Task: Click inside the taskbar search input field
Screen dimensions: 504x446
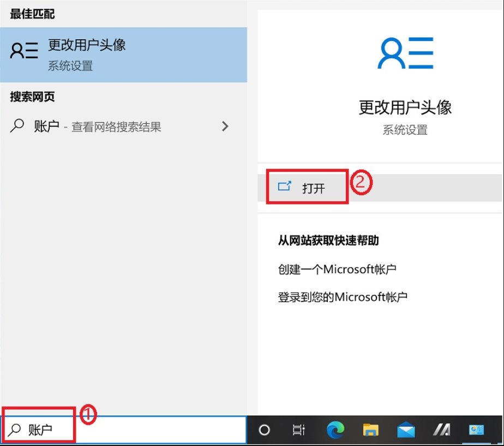Action: (109, 429)
